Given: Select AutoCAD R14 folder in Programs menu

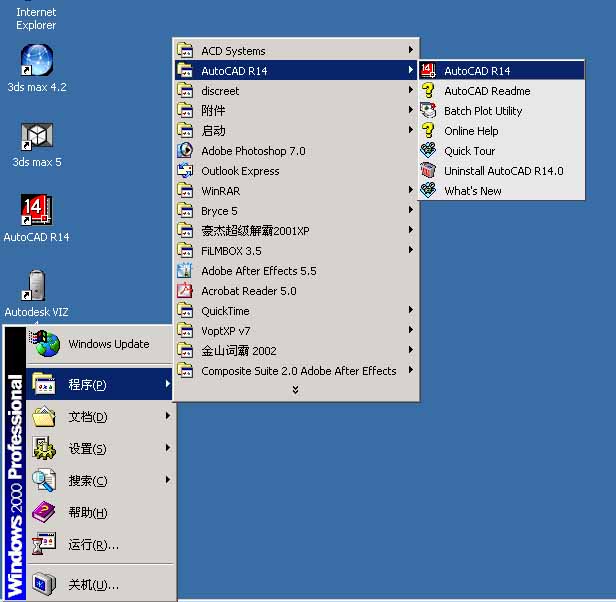Looking at the screenshot, I should pos(296,70).
